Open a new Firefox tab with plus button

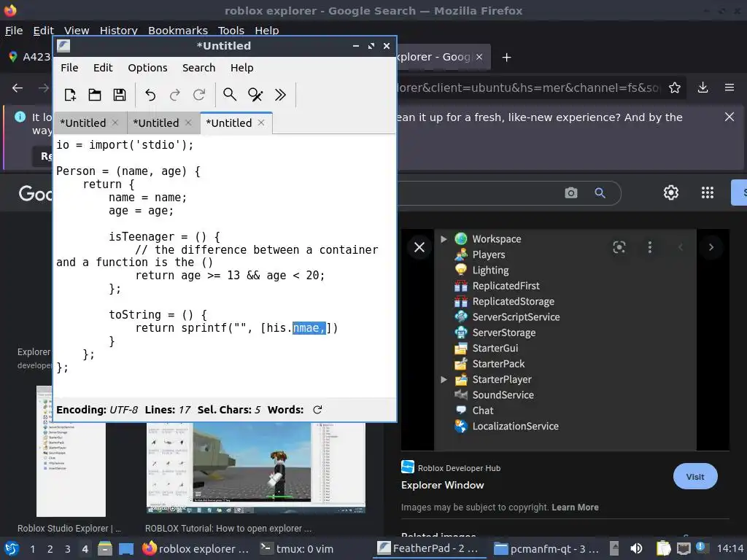coord(507,57)
